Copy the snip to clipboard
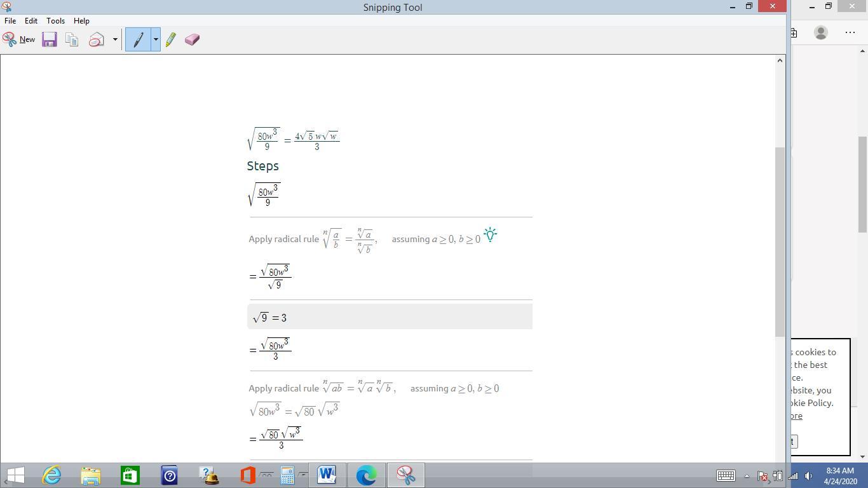 tap(72, 39)
